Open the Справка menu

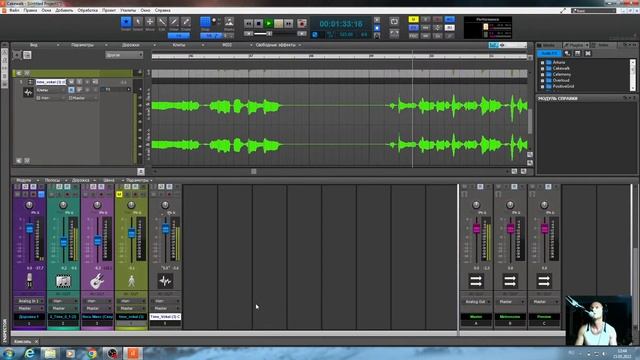(163, 10)
